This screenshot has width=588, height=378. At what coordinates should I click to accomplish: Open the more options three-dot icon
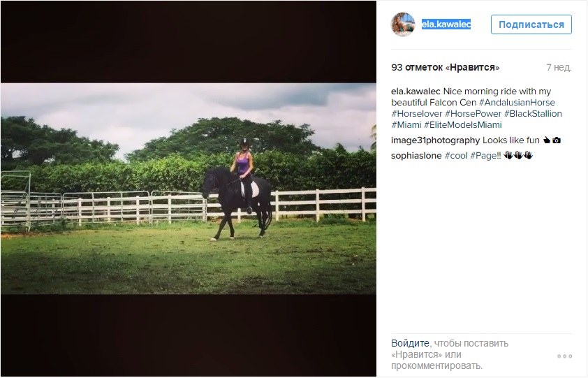(564, 356)
